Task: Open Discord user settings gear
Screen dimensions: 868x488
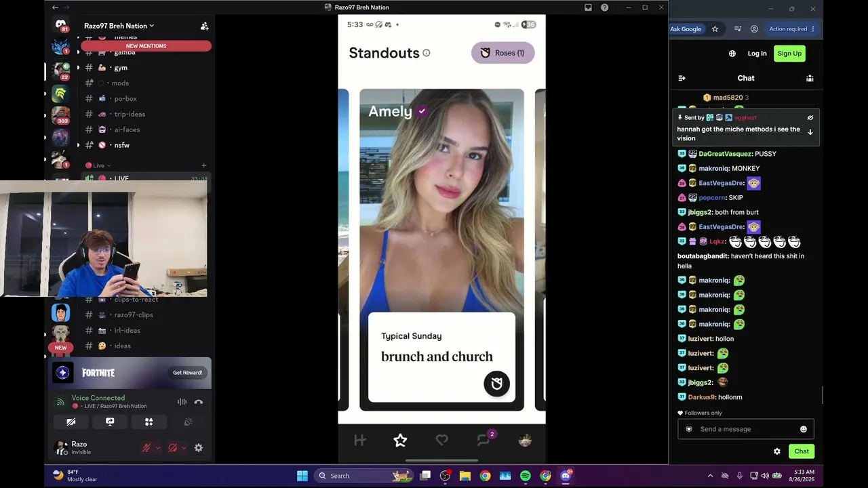Action: coord(199,448)
